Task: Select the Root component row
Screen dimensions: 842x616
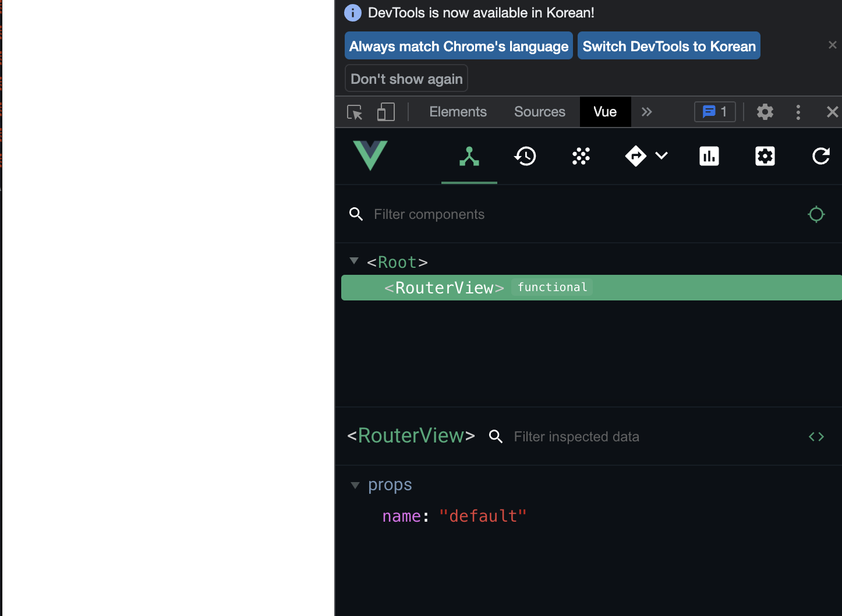Action: point(592,262)
